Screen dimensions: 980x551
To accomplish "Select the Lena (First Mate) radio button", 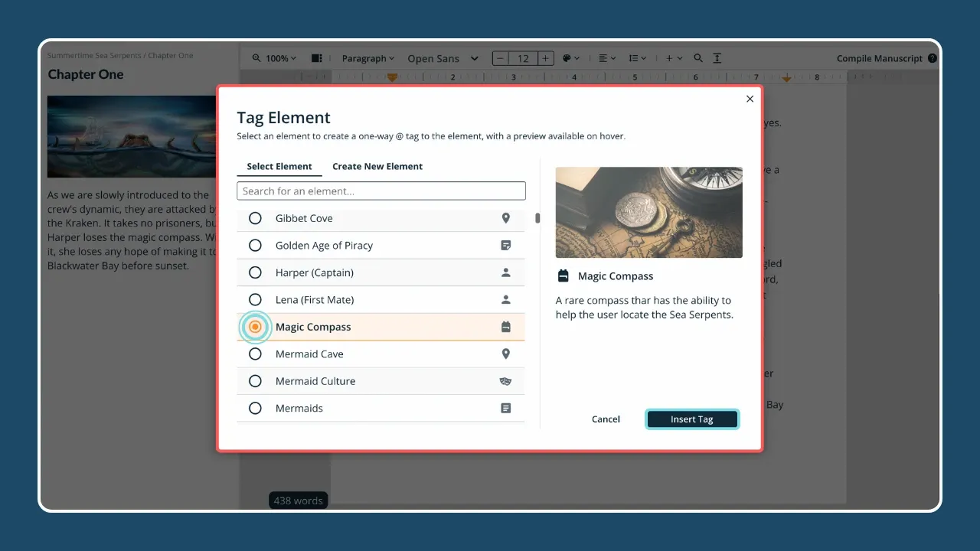I will click(255, 299).
